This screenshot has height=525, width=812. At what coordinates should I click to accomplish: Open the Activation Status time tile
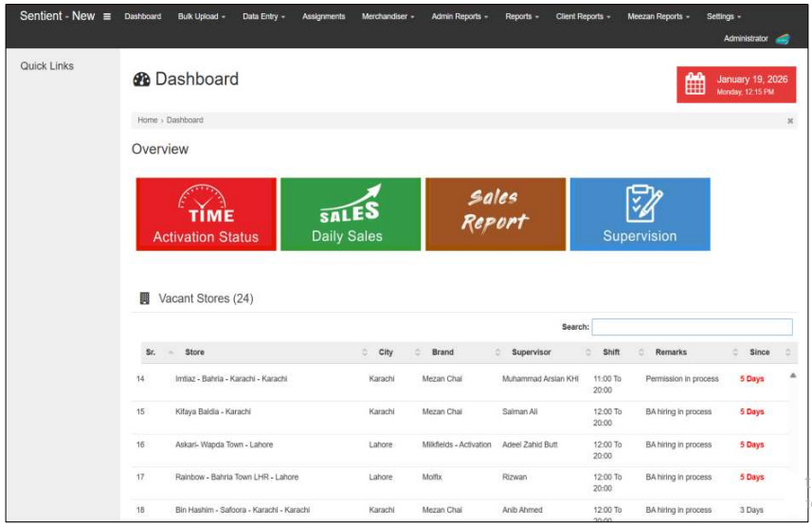click(x=207, y=214)
